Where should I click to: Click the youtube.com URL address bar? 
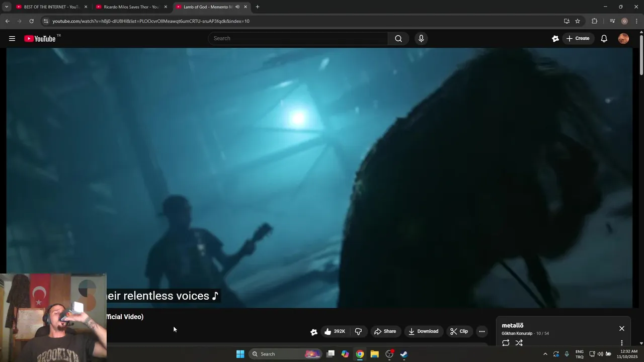pyautogui.click(x=151, y=21)
